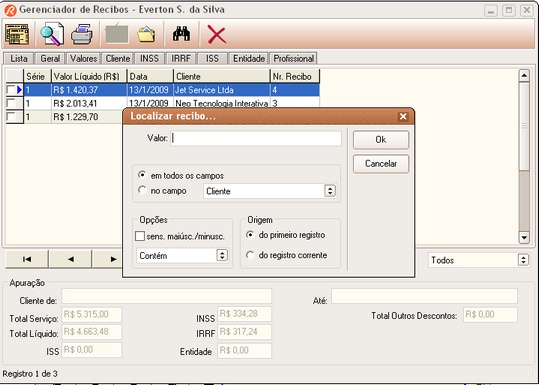Go to first record navigation button
Screen dimensions: 539x385
point(27,259)
